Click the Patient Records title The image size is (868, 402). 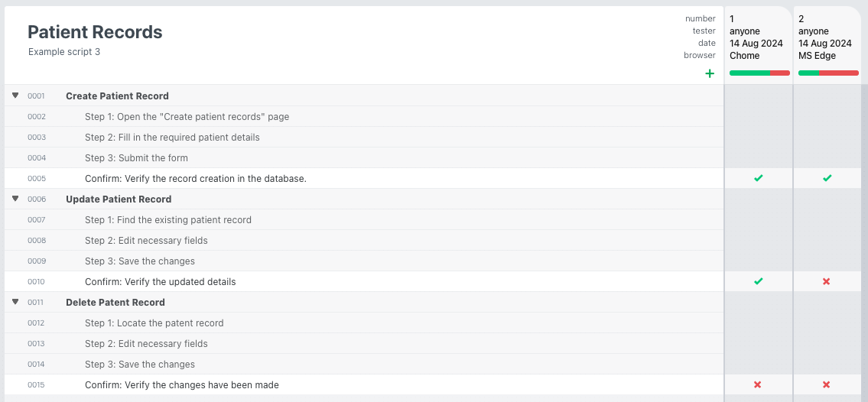95,32
